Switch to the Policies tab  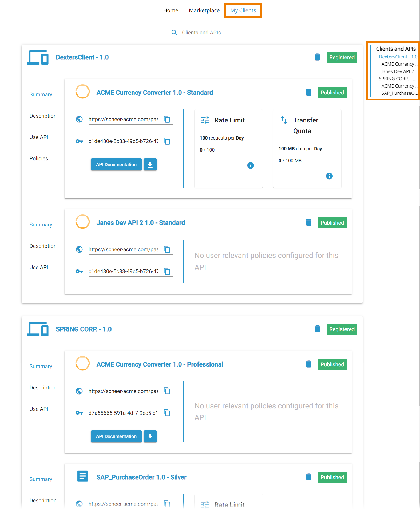pyautogui.click(x=39, y=158)
